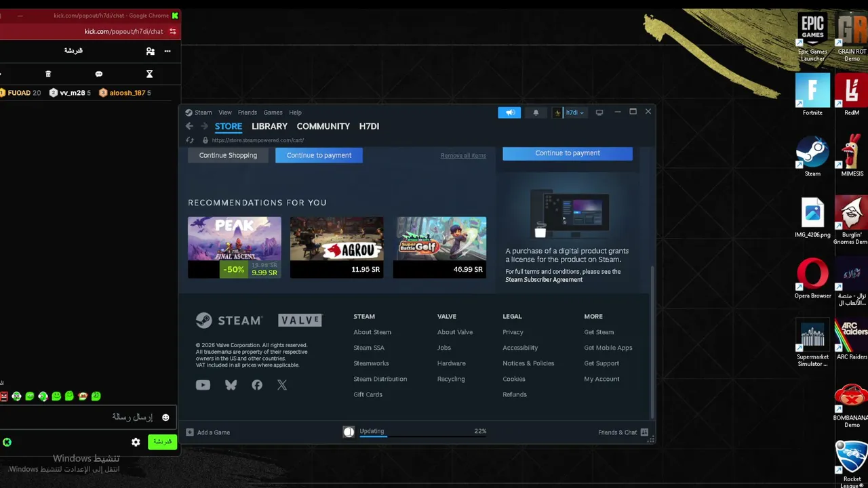This screenshot has width=868, height=488.
Task: Open the Games menu in Steam
Action: point(273,113)
